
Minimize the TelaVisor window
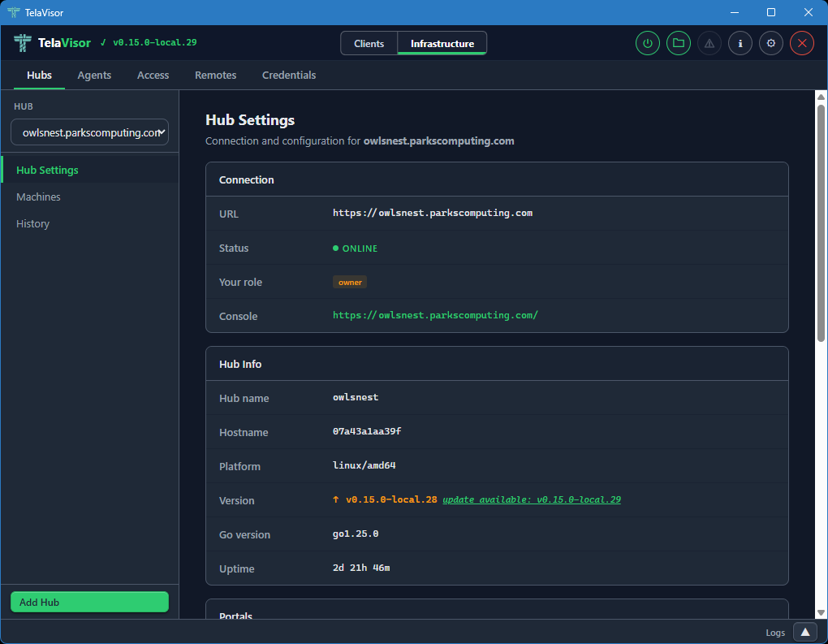point(734,12)
